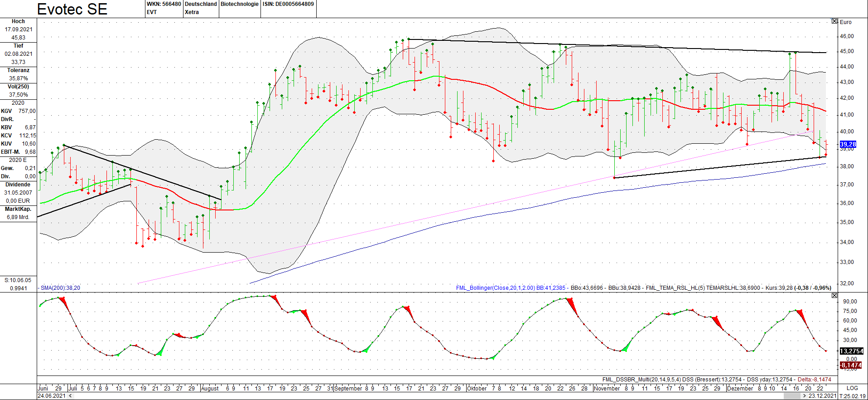868x400 pixels.
Task: Click the S:10.06.05 status entry
Action: 18,280
